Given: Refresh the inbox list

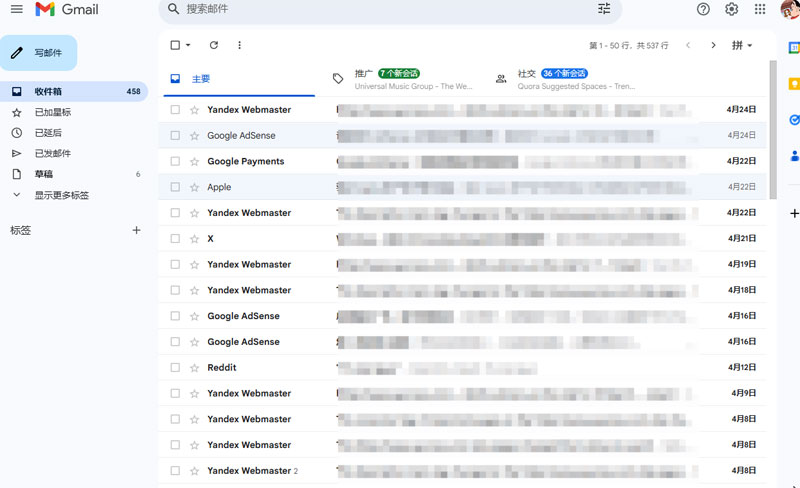Looking at the screenshot, I should coord(214,45).
